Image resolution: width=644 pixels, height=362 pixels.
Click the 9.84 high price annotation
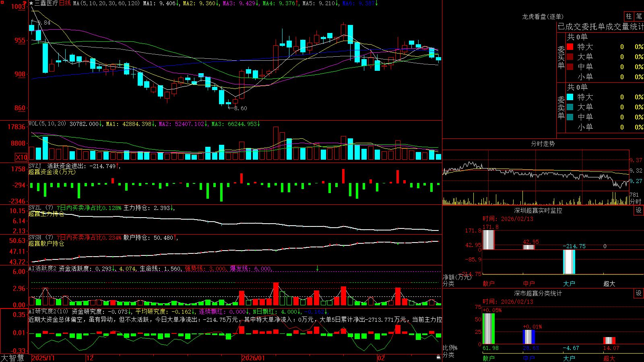[x=44, y=23]
